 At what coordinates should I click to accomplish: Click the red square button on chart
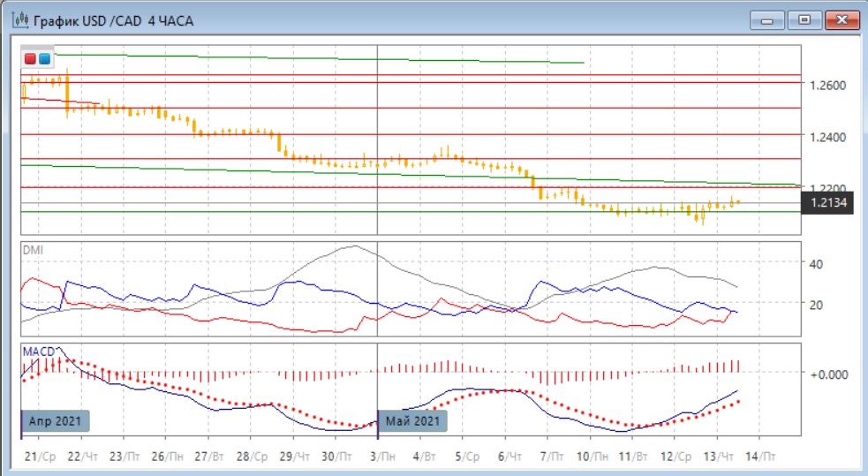point(30,59)
